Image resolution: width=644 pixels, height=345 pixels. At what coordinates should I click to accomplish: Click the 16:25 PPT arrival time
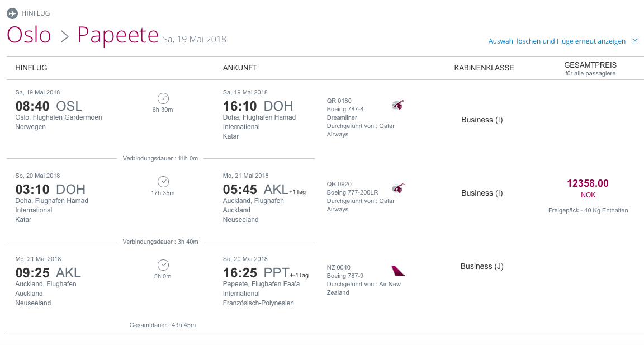click(256, 273)
